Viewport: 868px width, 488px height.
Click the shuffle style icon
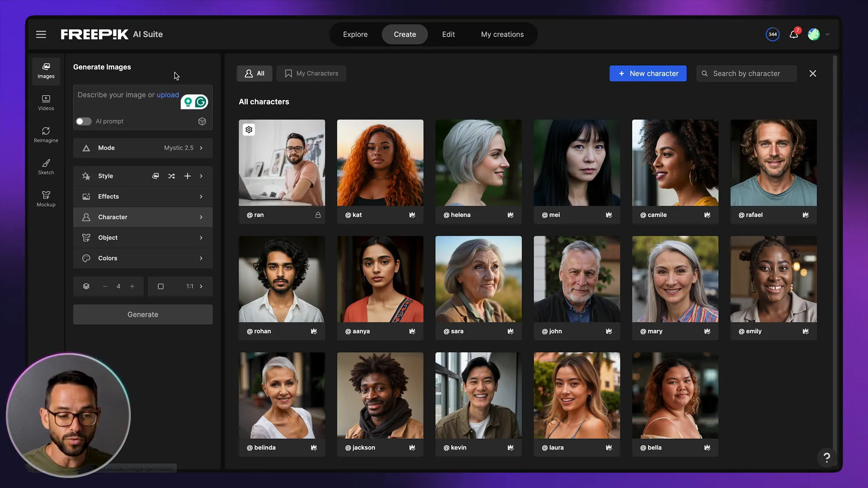(171, 176)
